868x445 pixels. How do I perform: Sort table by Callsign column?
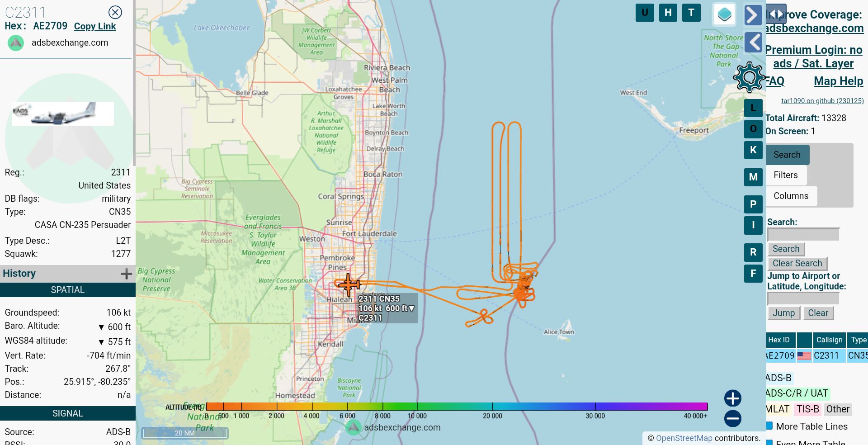830,340
